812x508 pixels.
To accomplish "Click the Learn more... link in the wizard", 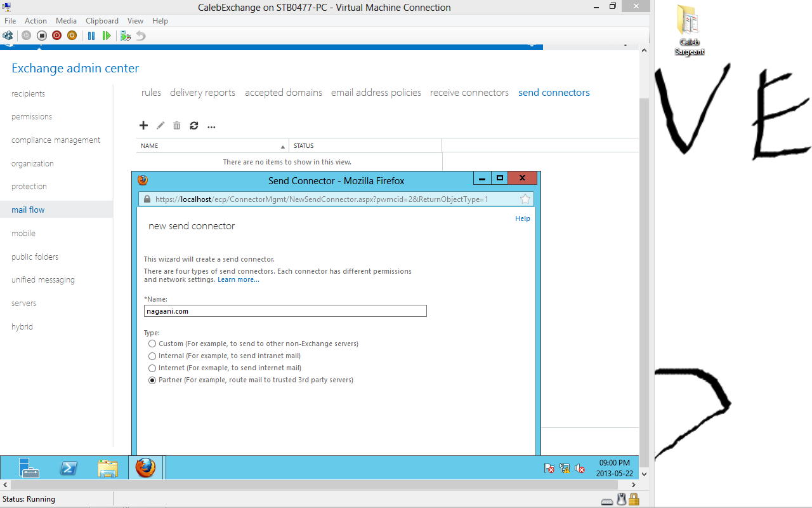I will (x=239, y=279).
